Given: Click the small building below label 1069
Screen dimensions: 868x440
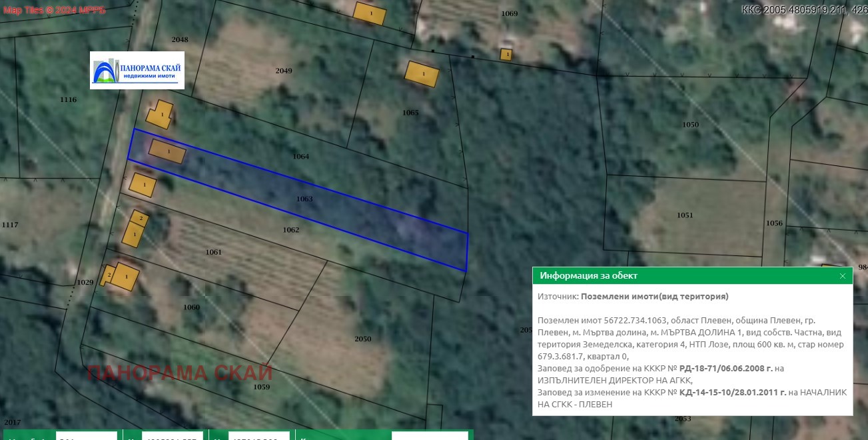Looking at the screenshot, I should [506, 54].
